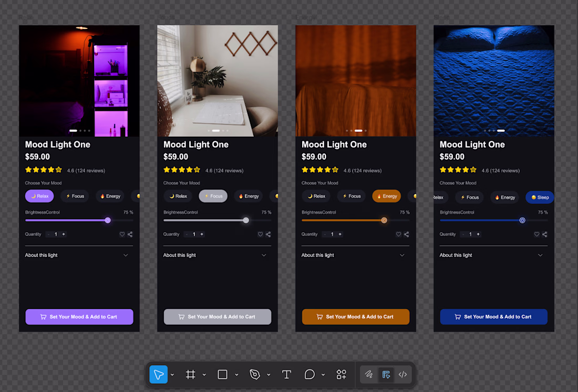Click the purple-lit shelf product image

79,81
